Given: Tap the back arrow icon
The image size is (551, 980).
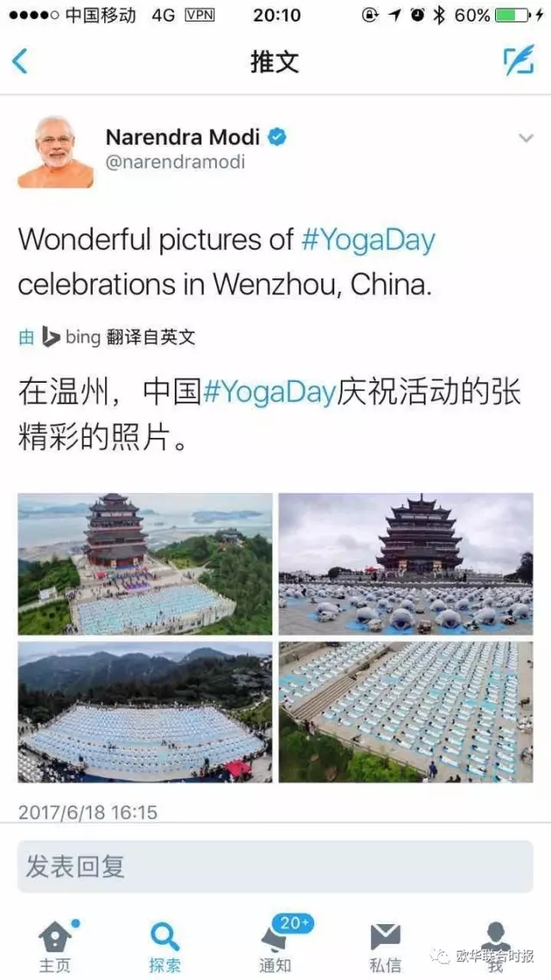Looking at the screenshot, I should pyautogui.click(x=20, y=61).
